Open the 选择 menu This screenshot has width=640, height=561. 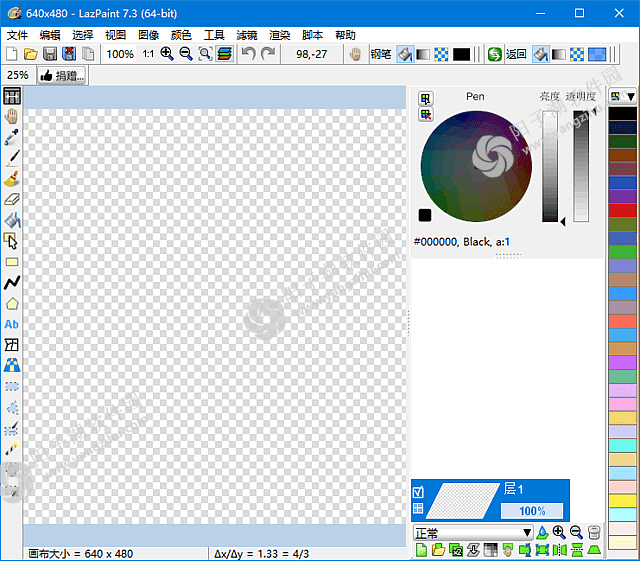coord(83,35)
